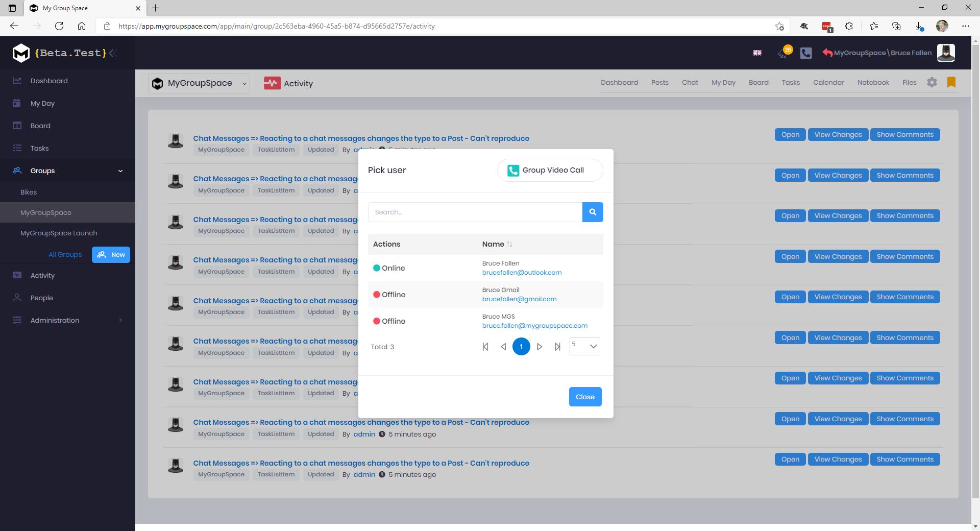
Task: Click the orange bookmark icon
Action: 951,83
